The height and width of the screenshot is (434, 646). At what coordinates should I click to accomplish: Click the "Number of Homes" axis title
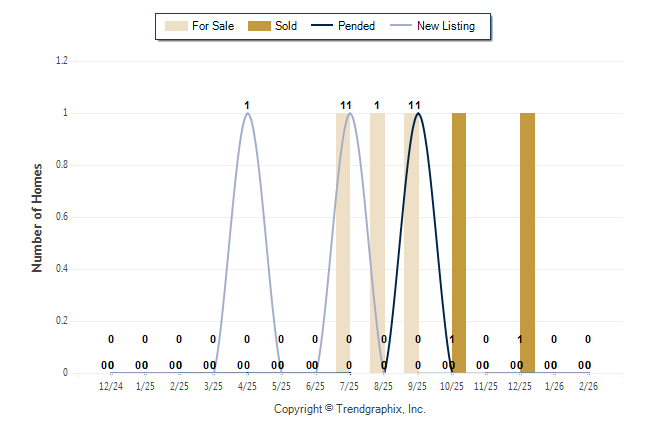click(x=38, y=217)
